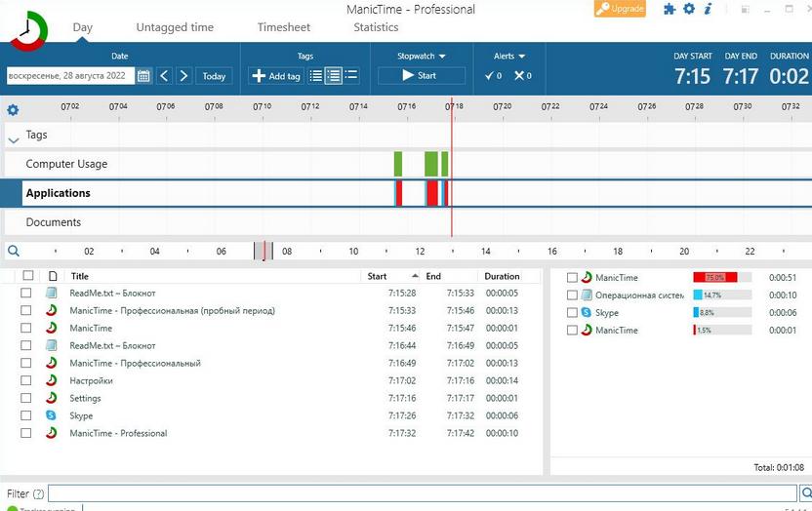
Task: Switch to the Timesheet tab
Action: pos(284,27)
